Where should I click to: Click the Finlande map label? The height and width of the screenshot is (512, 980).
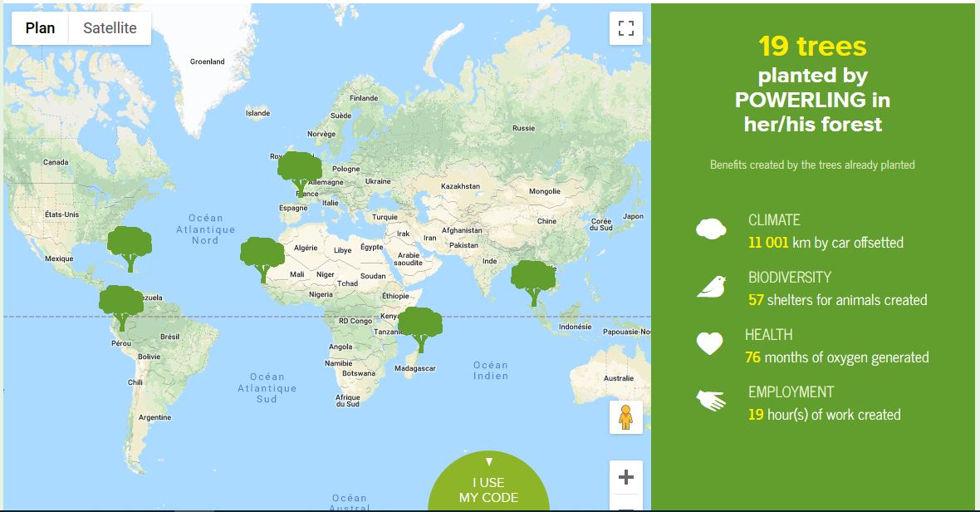tap(364, 98)
